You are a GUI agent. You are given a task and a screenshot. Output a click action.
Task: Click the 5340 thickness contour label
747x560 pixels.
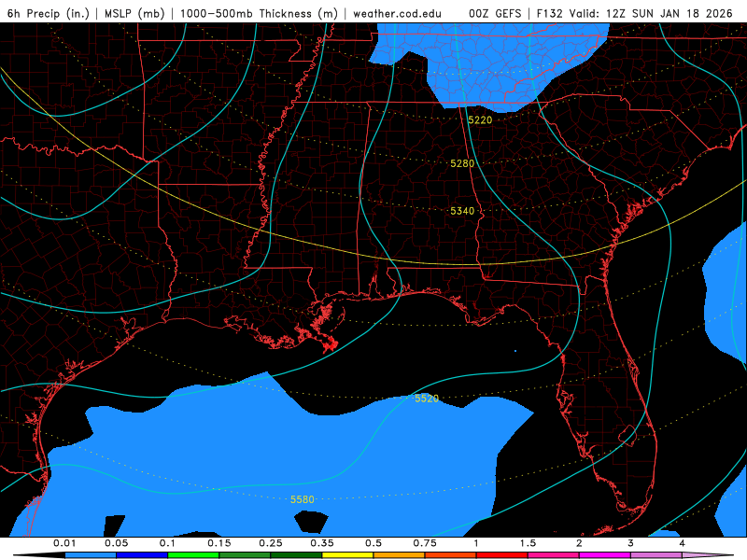[x=462, y=211]
